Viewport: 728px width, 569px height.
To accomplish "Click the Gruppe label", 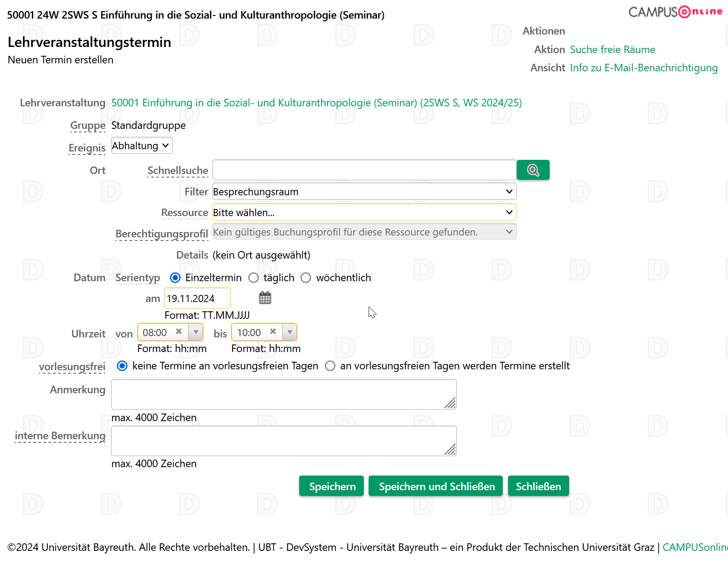I will (88, 125).
